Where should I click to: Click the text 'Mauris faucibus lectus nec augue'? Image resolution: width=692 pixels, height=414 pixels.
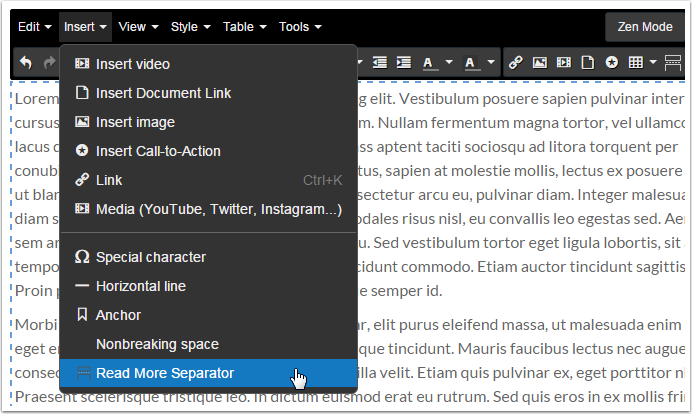pos(571,349)
